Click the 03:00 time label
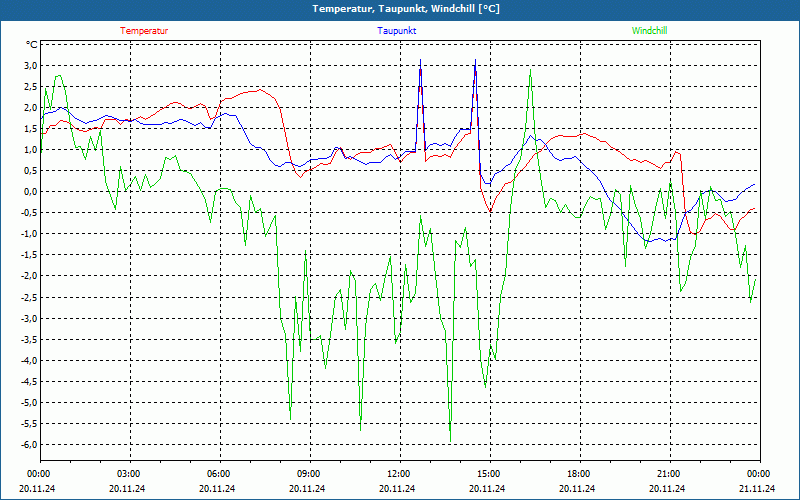Viewport: 800px width, 500px height. (127, 474)
